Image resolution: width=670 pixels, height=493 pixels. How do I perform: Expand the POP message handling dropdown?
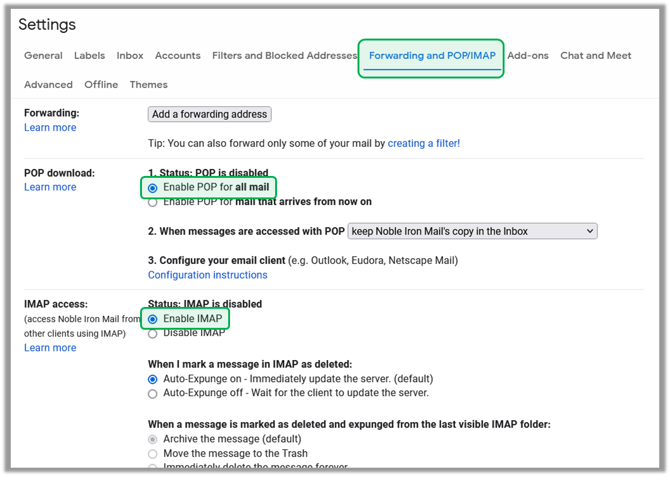[x=472, y=231]
